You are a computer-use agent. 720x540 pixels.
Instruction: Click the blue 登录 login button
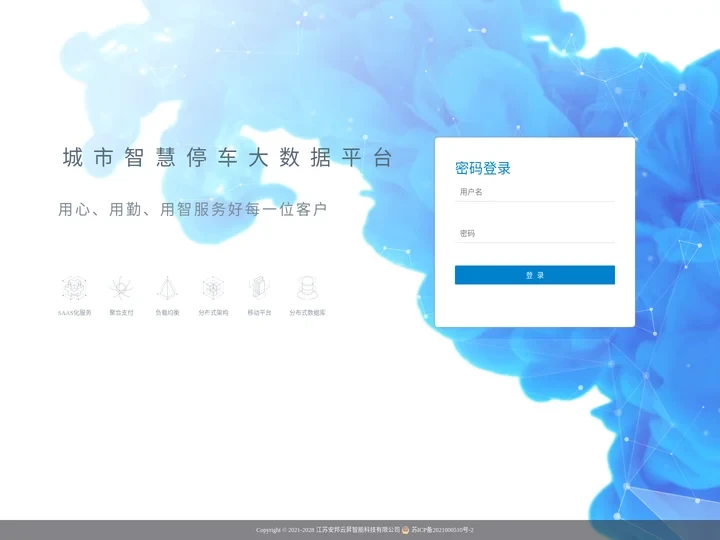534,275
